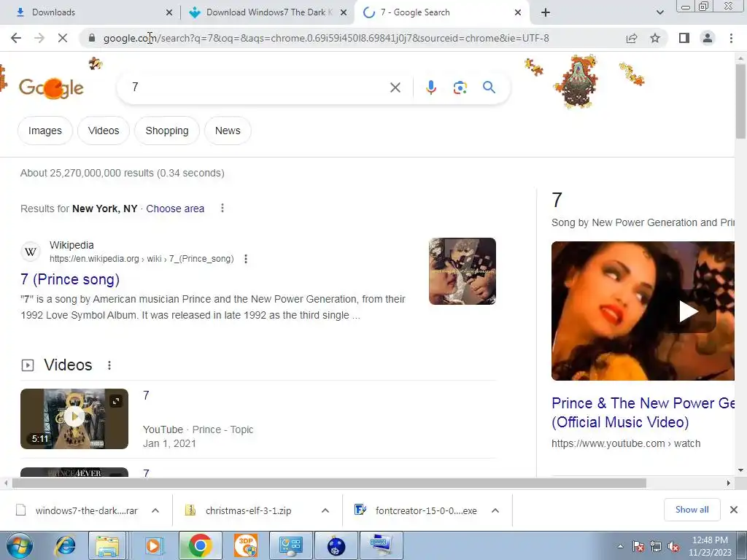
Task: Click the address bar URL
Action: 326,38
